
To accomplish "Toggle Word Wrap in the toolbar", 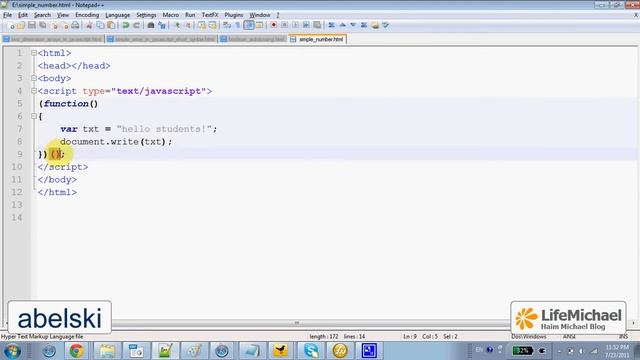I will point(227,25).
